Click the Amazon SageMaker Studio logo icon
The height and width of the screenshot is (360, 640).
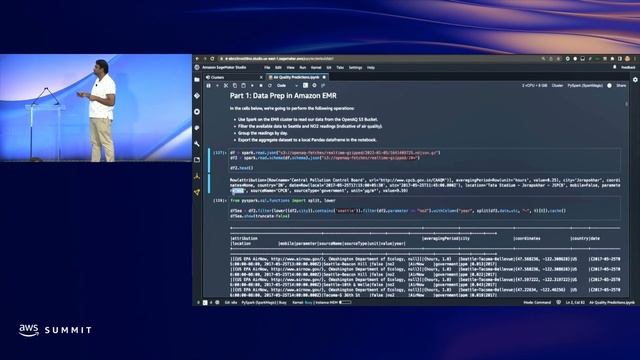point(197,67)
